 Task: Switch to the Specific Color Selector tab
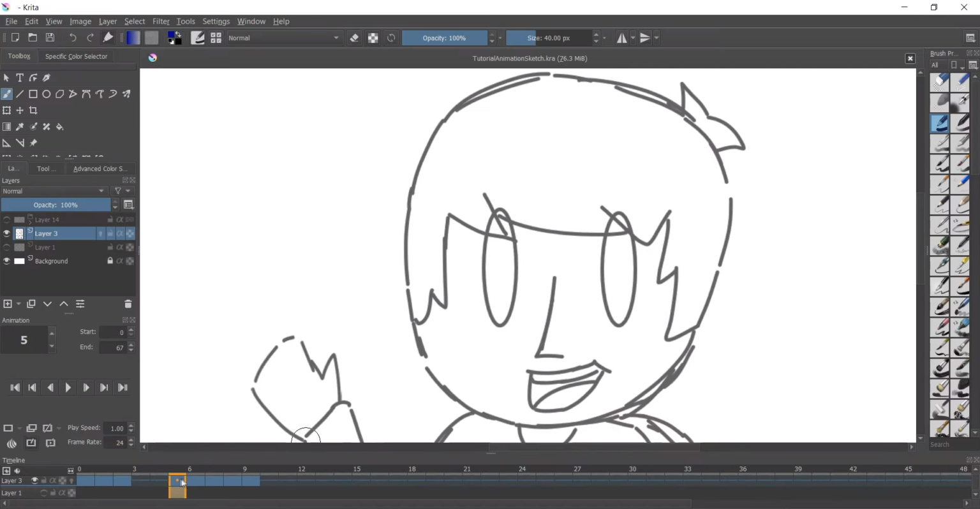[x=76, y=56]
